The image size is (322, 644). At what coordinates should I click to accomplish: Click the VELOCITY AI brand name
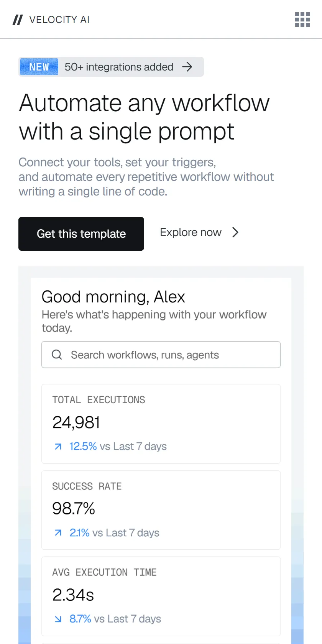(59, 20)
